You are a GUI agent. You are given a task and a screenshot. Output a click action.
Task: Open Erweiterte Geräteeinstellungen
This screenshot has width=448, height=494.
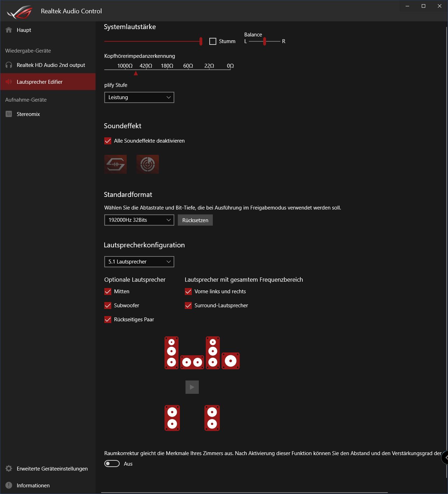coord(48,469)
